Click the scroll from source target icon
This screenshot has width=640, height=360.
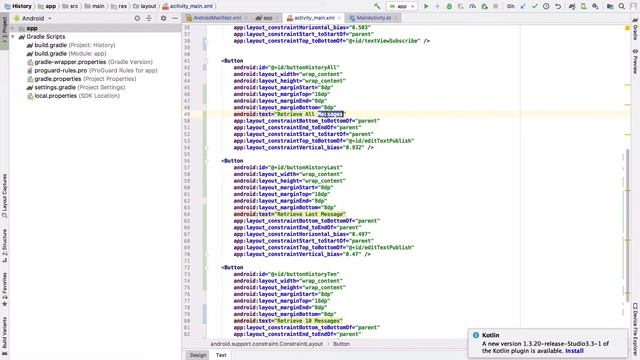[137, 18]
